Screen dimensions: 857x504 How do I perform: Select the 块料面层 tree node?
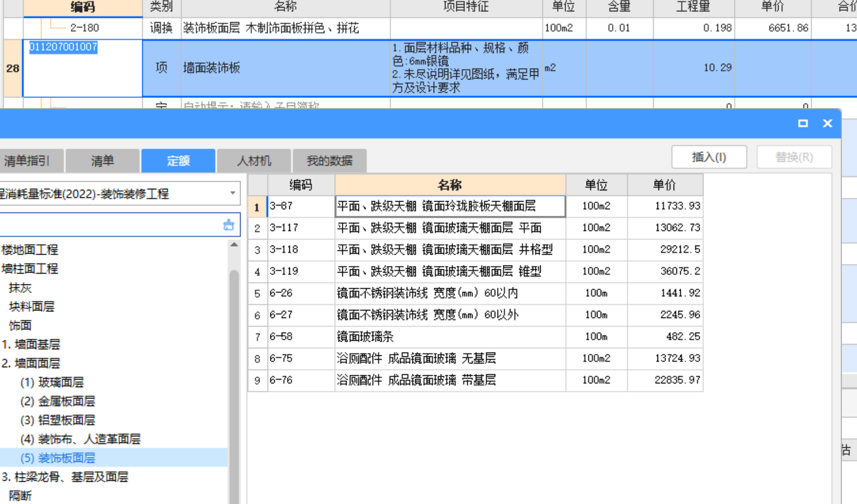[31, 307]
